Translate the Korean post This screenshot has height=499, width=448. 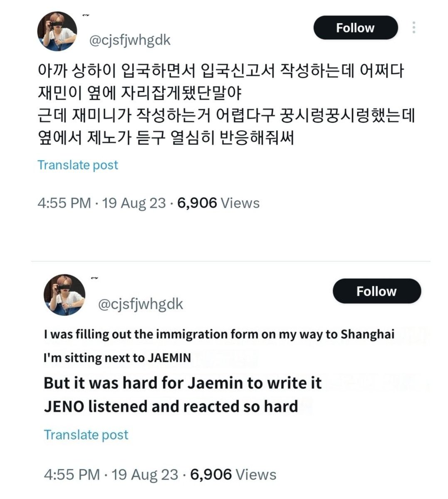tap(78, 165)
